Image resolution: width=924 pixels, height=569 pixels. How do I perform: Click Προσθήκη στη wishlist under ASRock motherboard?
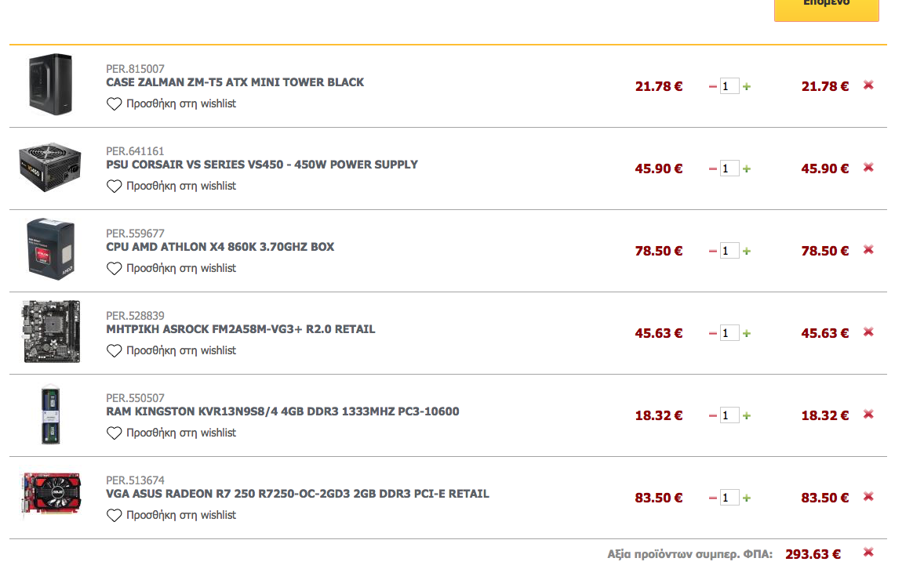pyautogui.click(x=181, y=350)
